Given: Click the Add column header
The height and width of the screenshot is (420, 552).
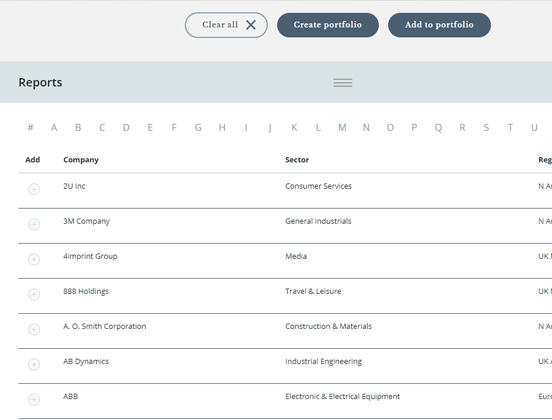Looking at the screenshot, I should point(33,160).
